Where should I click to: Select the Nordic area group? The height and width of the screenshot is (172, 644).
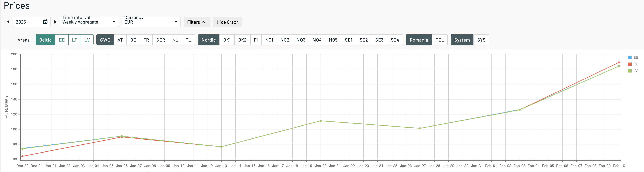click(x=209, y=40)
